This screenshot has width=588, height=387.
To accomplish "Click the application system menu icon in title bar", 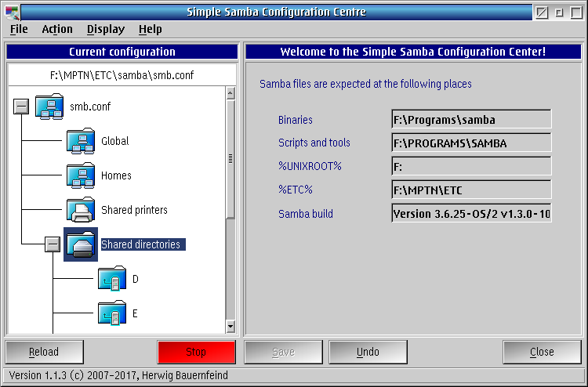I will point(12,13).
